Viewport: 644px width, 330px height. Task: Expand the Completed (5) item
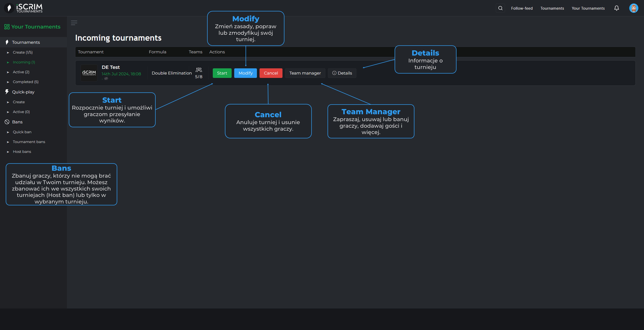25,82
